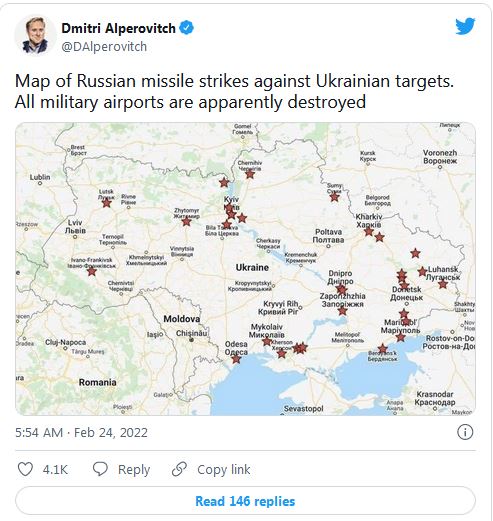
Task: Click the blue verified badge
Action: click(187, 28)
